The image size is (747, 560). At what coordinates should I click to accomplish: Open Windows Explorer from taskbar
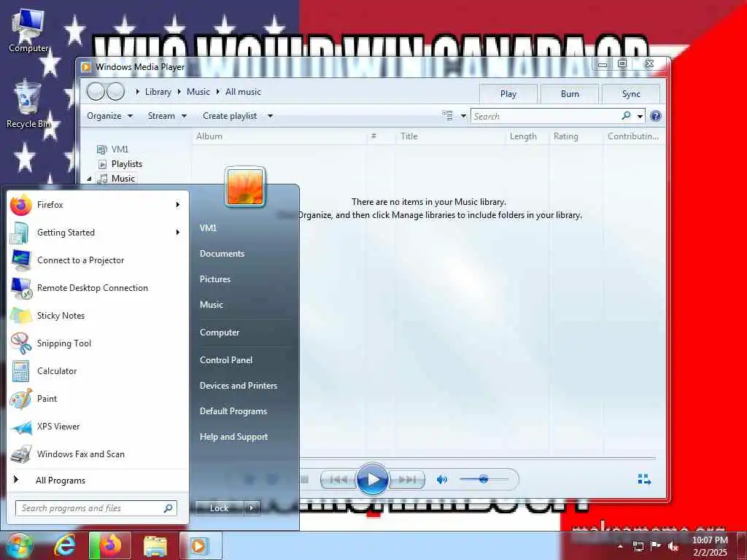[155, 546]
